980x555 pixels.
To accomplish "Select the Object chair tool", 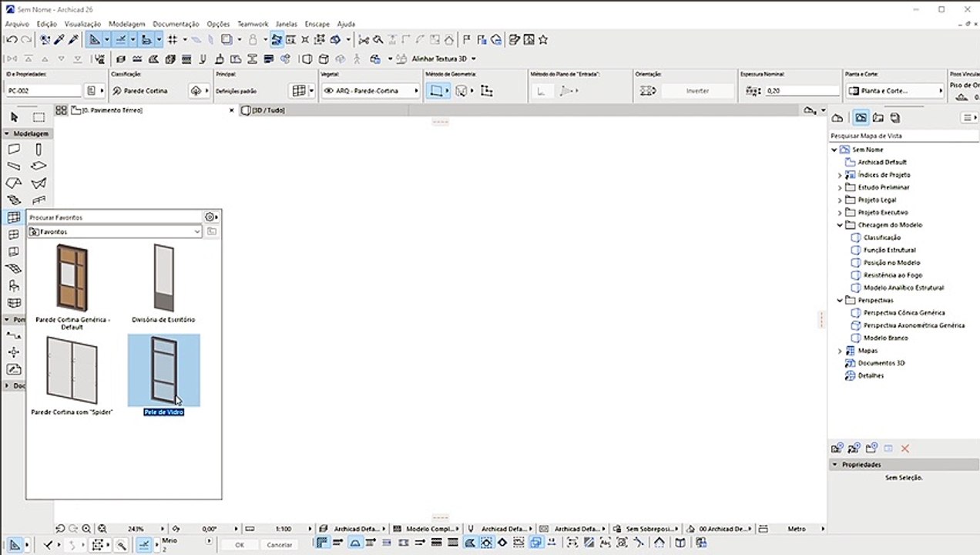I will coord(14,286).
